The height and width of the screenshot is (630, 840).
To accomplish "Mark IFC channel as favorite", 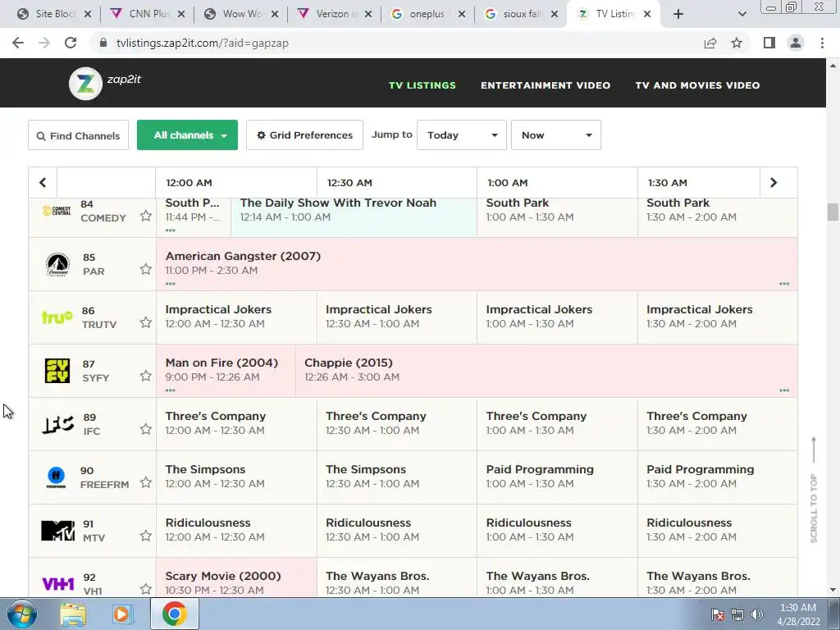I will pyautogui.click(x=146, y=429).
